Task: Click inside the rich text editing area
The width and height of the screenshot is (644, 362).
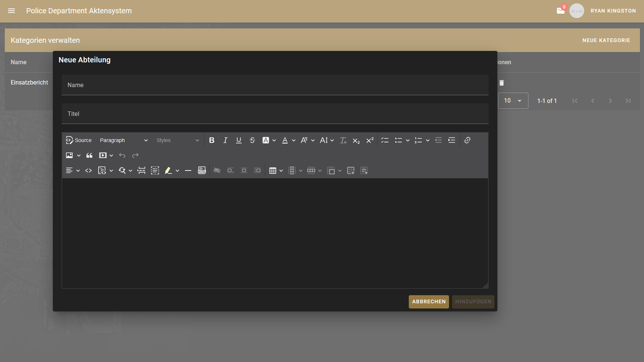Action: (275, 233)
